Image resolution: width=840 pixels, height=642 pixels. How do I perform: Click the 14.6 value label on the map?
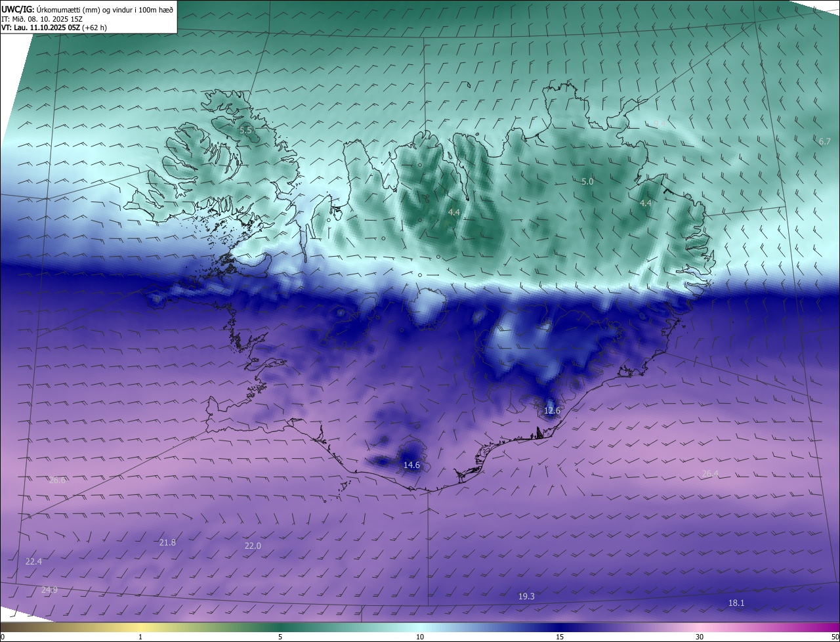coord(411,465)
